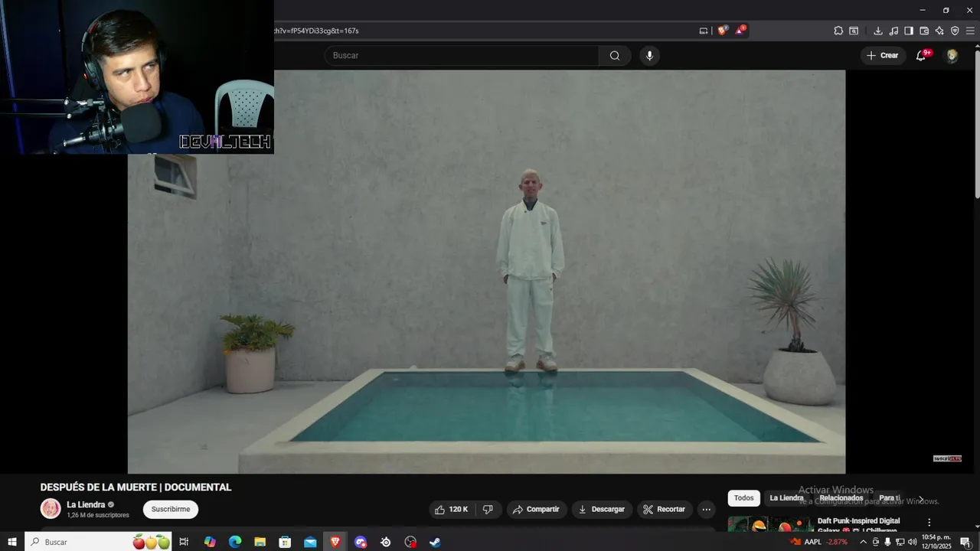Open the browser hamburger main menu
This screenshot has height=551, width=980.
tap(970, 31)
